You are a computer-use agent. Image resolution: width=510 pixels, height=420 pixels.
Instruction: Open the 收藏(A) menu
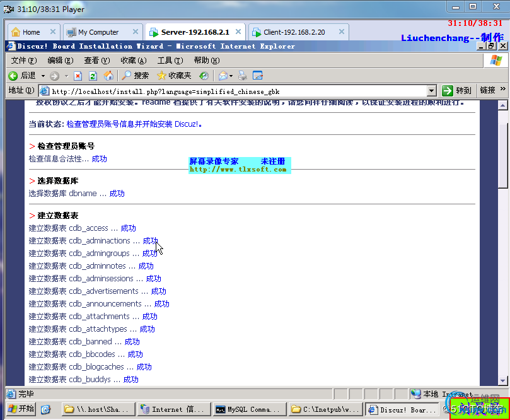134,61
